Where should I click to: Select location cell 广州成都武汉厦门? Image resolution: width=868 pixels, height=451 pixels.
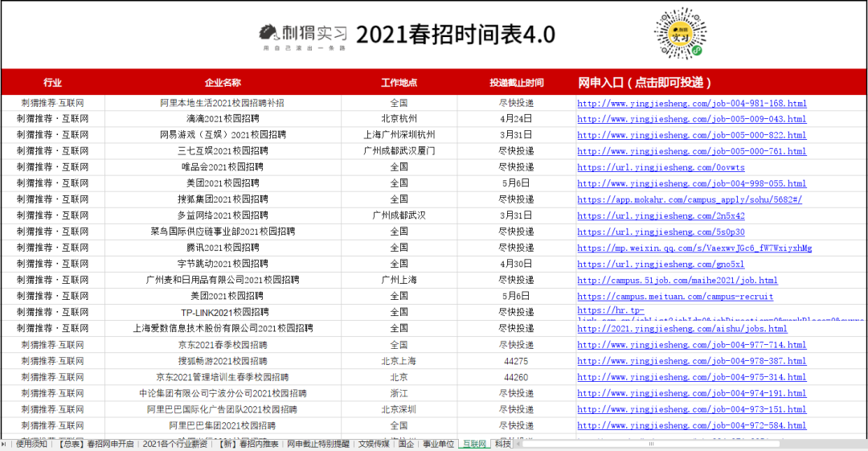click(399, 150)
